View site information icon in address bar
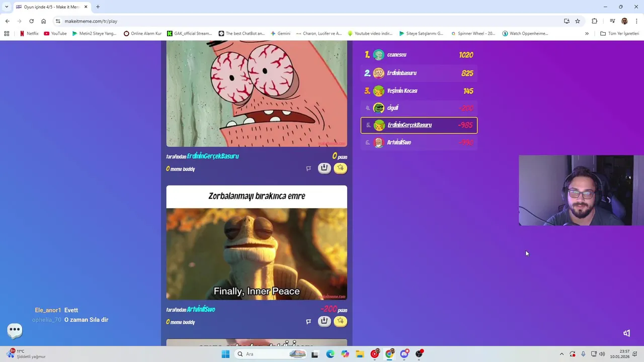This screenshot has height=362, width=644. pos(58,21)
